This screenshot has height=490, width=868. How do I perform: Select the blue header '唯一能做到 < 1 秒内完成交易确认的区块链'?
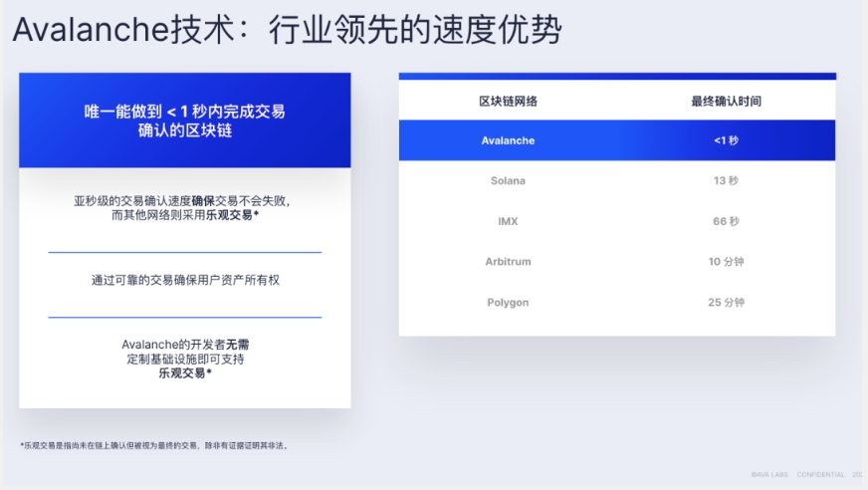tap(185, 121)
